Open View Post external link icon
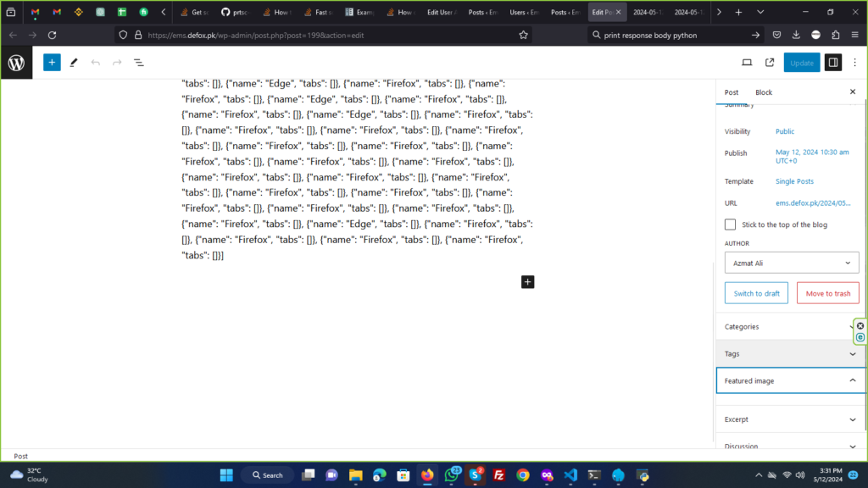Screen dimensions: 868x488 [x=770, y=63]
